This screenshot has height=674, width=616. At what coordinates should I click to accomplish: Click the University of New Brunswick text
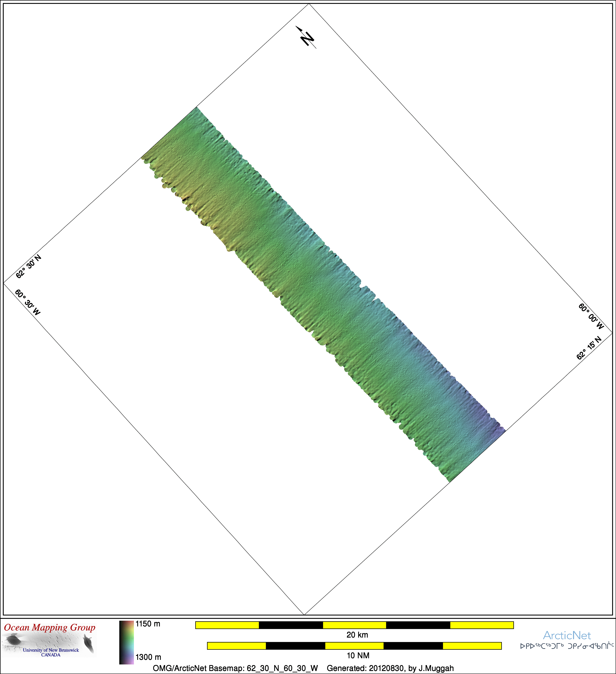pyautogui.click(x=51, y=650)
